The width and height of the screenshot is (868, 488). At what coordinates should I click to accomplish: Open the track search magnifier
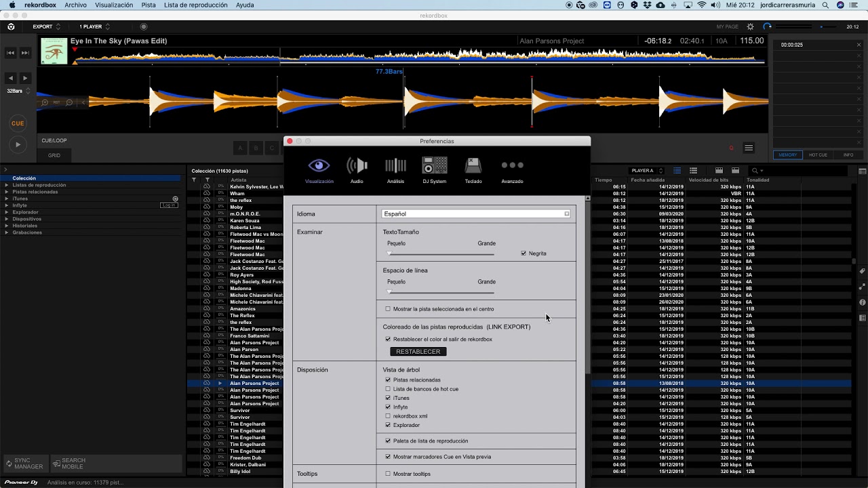[755, 171]
